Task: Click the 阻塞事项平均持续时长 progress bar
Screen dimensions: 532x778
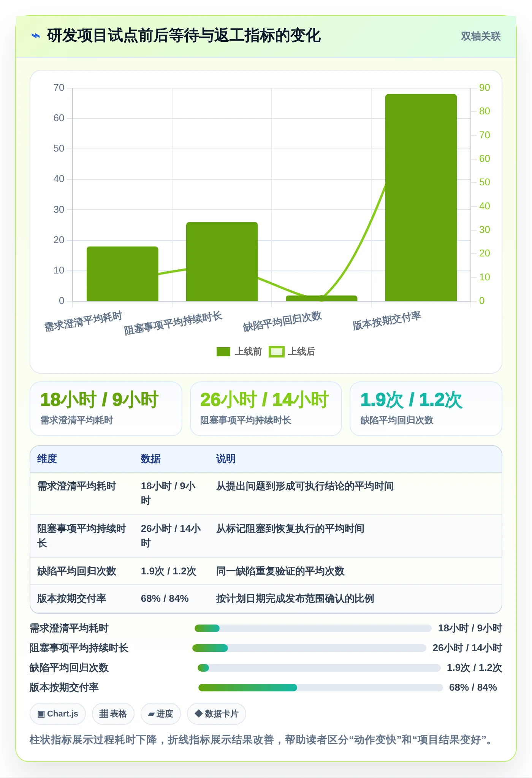Action: 309,648
